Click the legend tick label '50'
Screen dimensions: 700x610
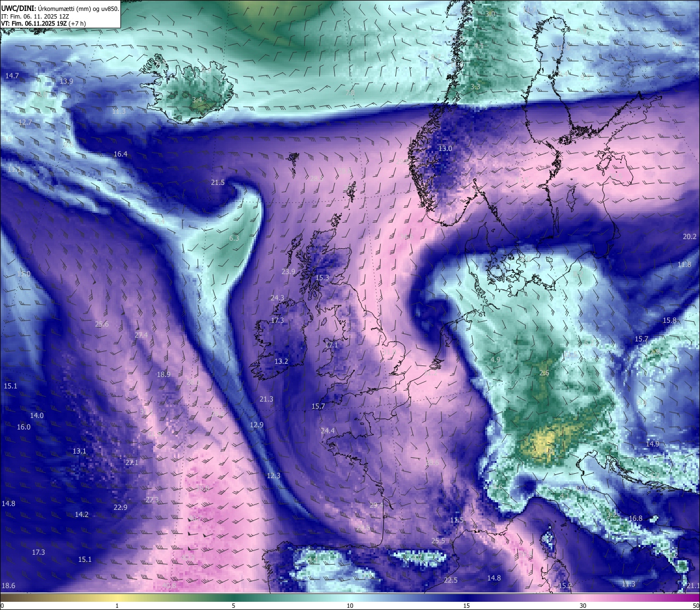coord(696,606)
